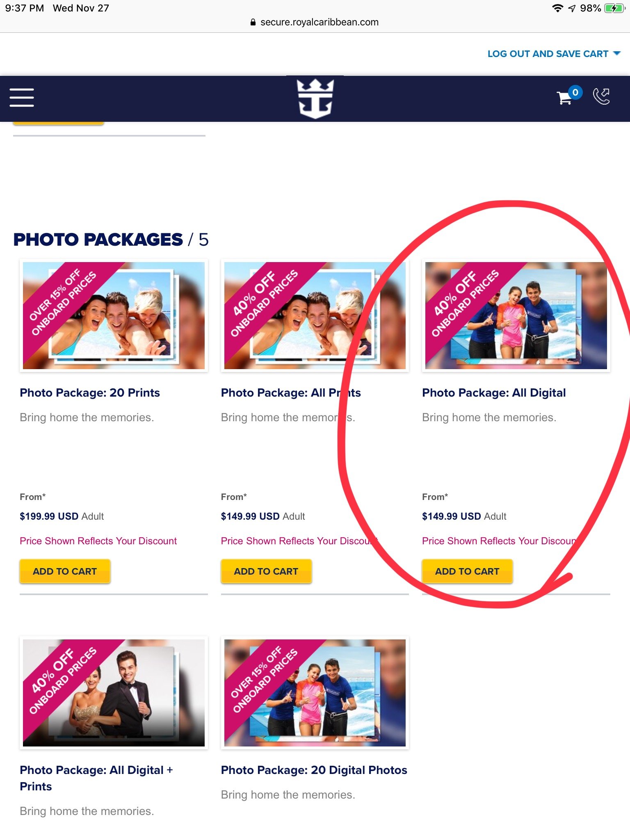Open the Photo Package: 20 Digital Photos title
630x840 pixels.
pos(314,770)
